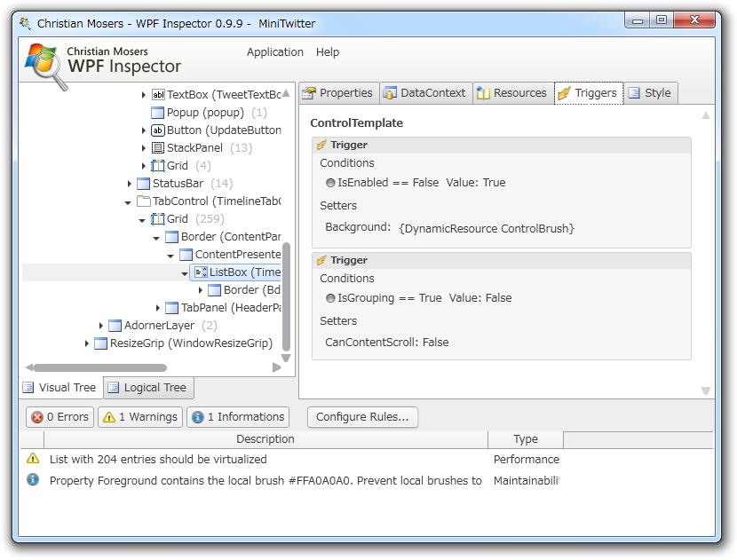Click the Border (ContentPar node icon
This screenshot has width=737, height=560.
172,237
